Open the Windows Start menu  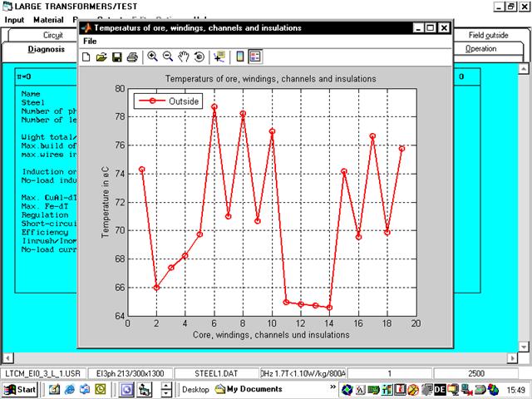coord(20,390)
